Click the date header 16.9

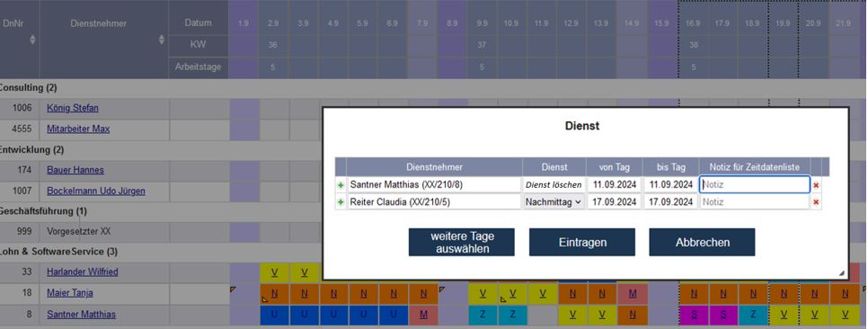[x=694, y=23]
